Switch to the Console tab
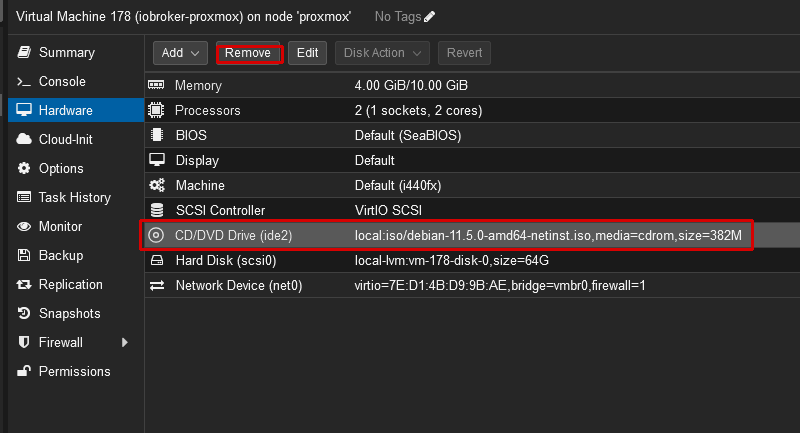 [x=62, y=81]
